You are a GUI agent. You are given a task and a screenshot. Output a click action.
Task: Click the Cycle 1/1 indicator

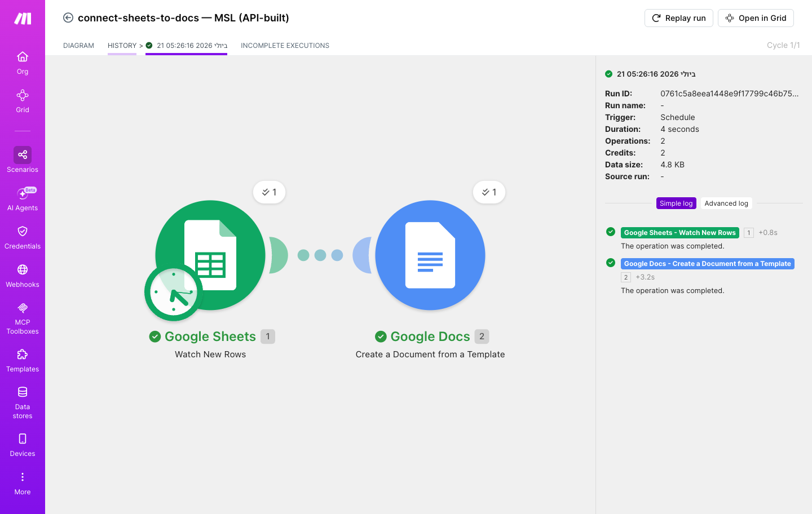pos(783,45)
